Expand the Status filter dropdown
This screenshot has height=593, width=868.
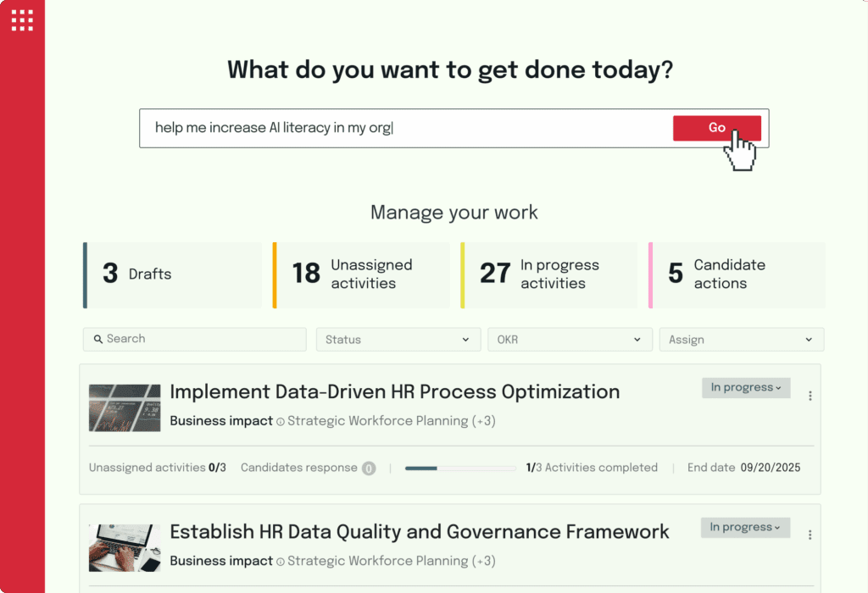click(398, 340)
